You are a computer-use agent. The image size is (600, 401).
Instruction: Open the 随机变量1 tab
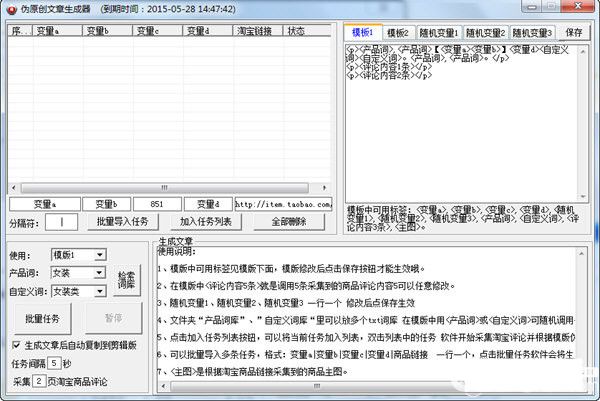[439, 33]
